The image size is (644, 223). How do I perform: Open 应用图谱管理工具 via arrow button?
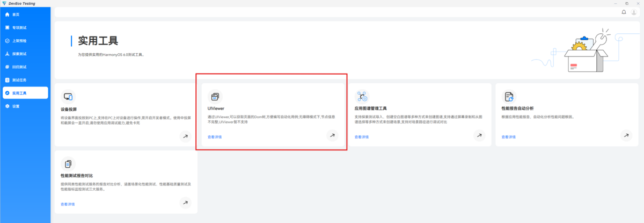click(x=479, y=136)
